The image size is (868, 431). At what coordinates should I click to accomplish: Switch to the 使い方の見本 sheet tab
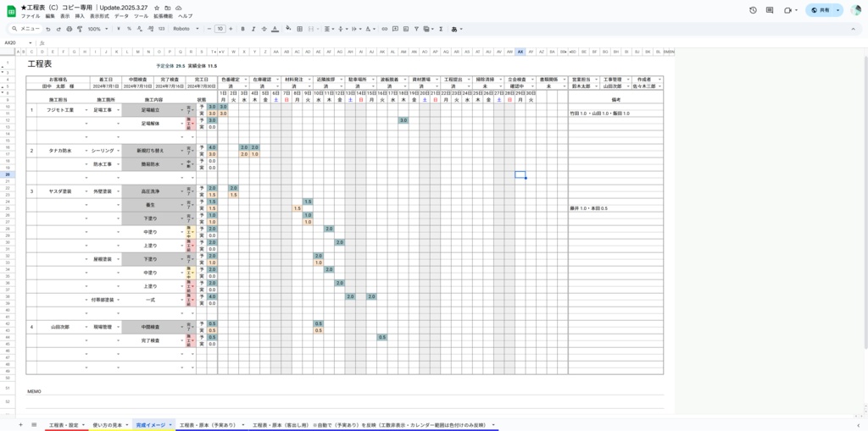point(110,425)
